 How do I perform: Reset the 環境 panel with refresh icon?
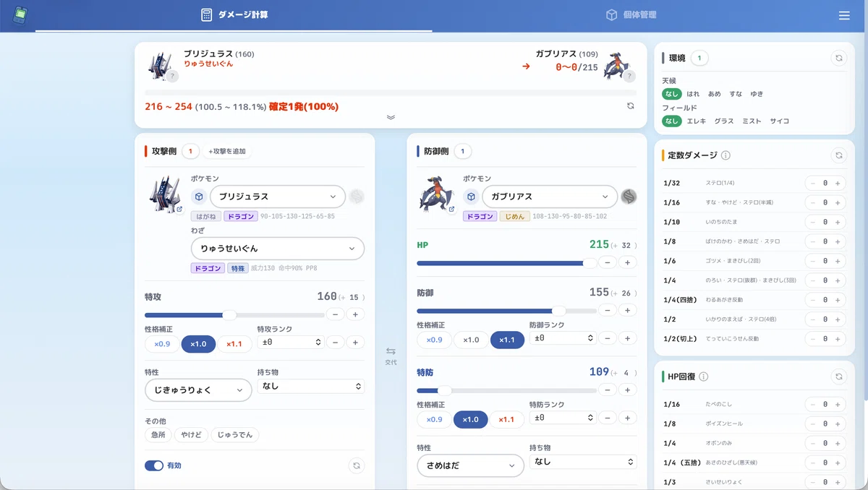(838, 58)
